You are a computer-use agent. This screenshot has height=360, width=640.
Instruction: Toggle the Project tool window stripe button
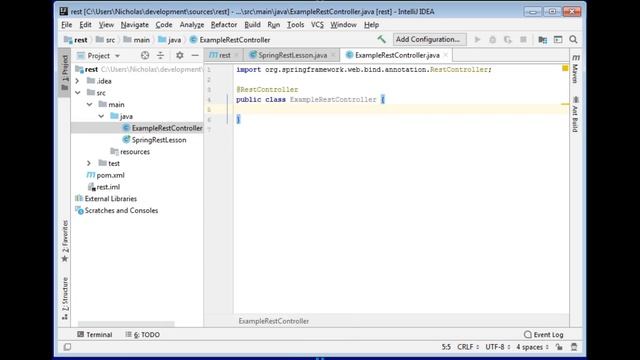click(65, 72)
